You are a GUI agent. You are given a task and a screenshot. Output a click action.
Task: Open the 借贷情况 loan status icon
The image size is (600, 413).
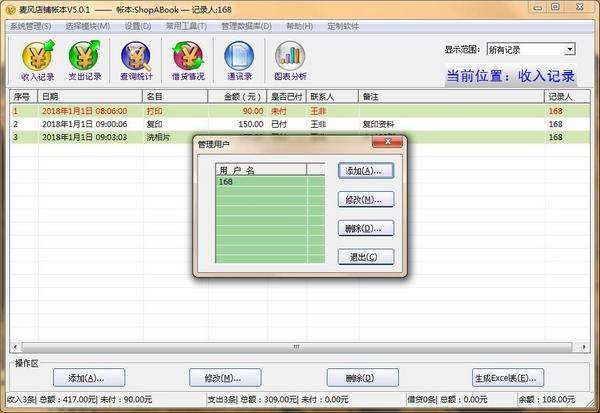pos(188,59)
